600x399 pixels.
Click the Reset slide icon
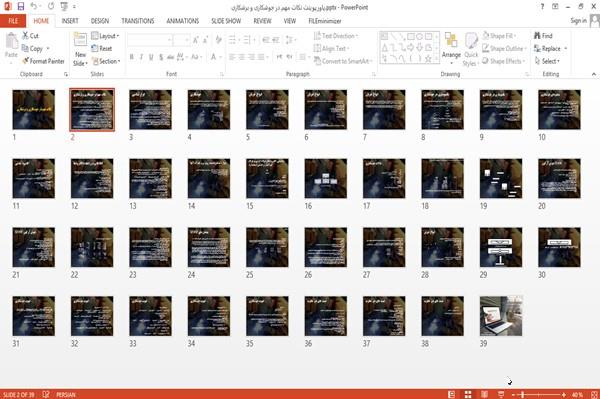tap(95, 48)
